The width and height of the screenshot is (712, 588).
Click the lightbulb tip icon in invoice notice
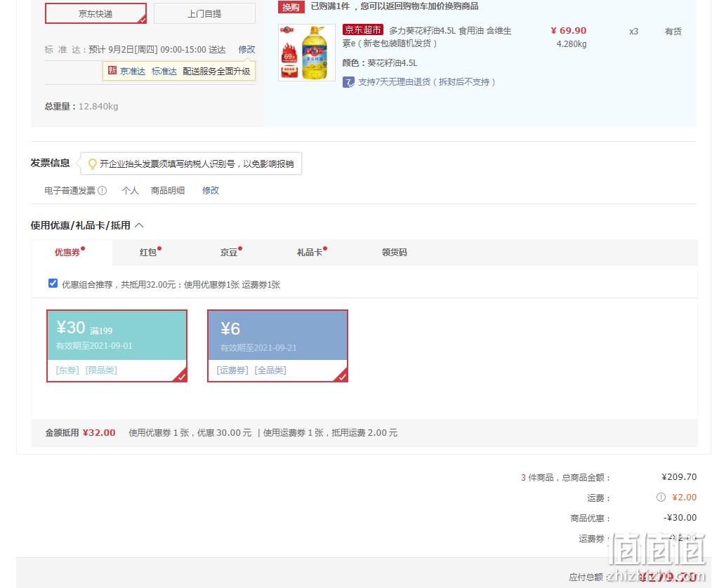[92, 163]
